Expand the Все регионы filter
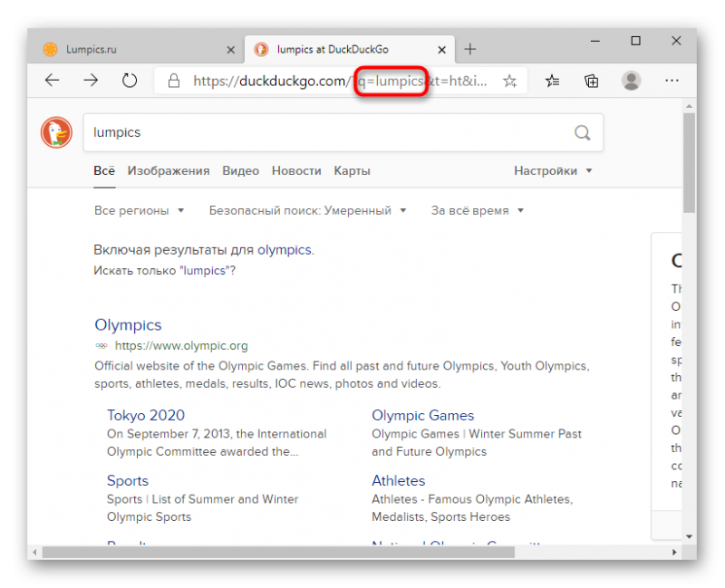The height and width of the screenshot is (588, 725). point(140,211)
